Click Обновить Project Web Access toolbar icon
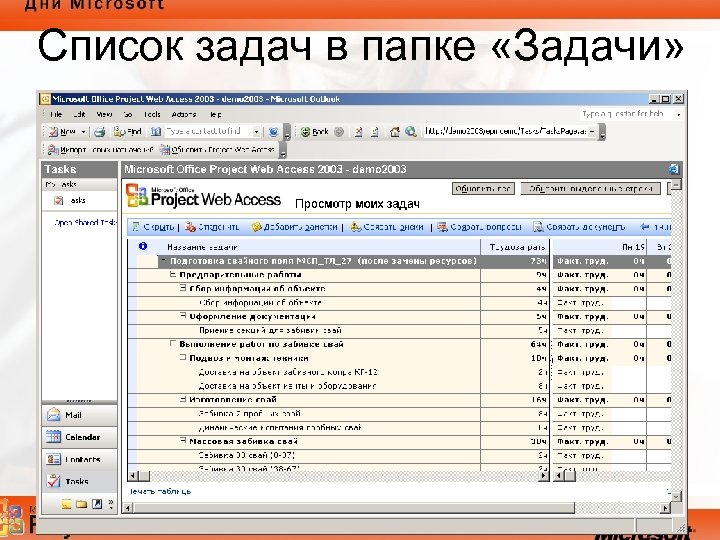This screenshot has height=540, width=720. tap(165, 150)
